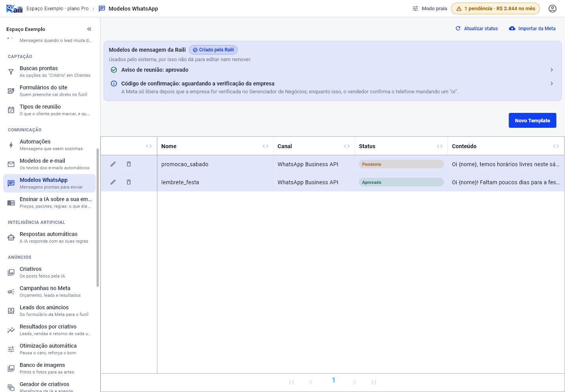
Task: Click the Tipos de reunião calendar icon
Action: click(x=11, y=110)
